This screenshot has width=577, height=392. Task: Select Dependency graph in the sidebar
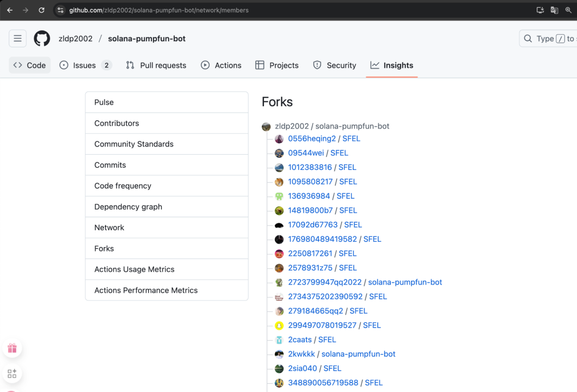coord(128,207)
